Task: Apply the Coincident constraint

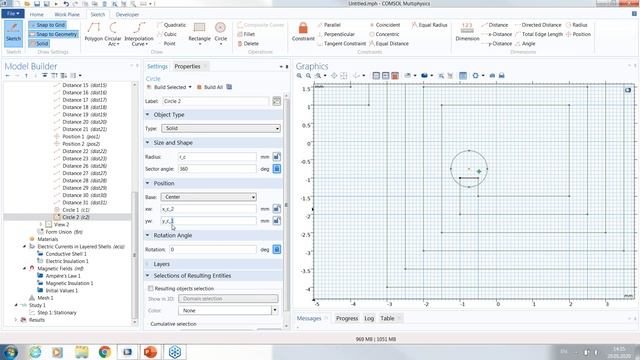Action: coord(384,25)
